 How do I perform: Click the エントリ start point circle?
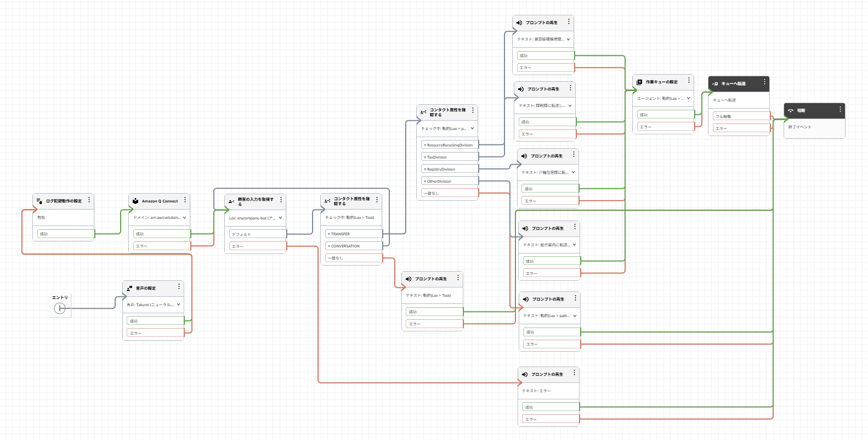(60, 309)
